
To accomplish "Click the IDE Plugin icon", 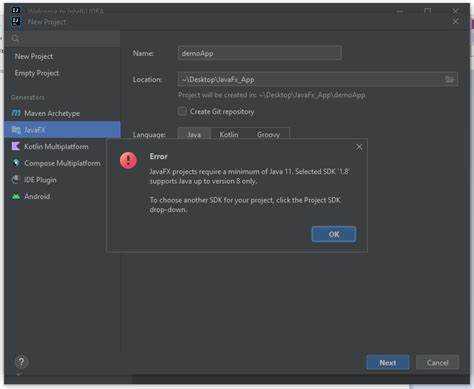I will tap(16, 179).
